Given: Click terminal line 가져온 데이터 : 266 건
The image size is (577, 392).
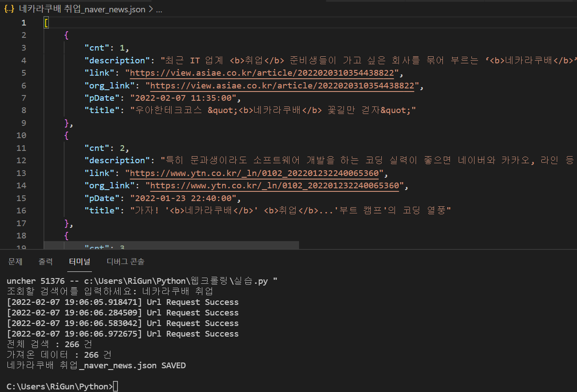Looking at the screenshot, I should tap(59, 355).
